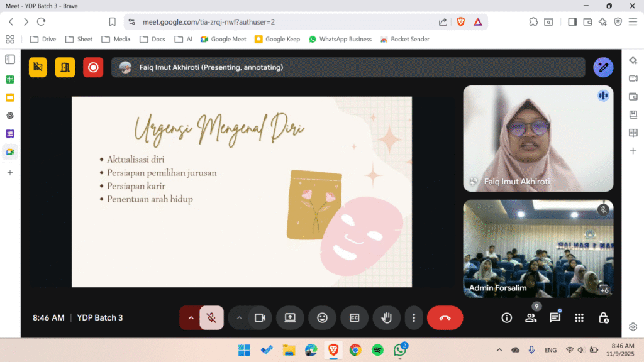Unmute the microphone

[x=212, y=318]
